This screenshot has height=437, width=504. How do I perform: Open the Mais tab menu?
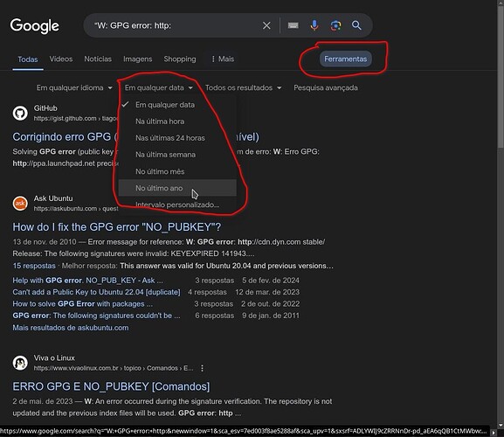223,59
